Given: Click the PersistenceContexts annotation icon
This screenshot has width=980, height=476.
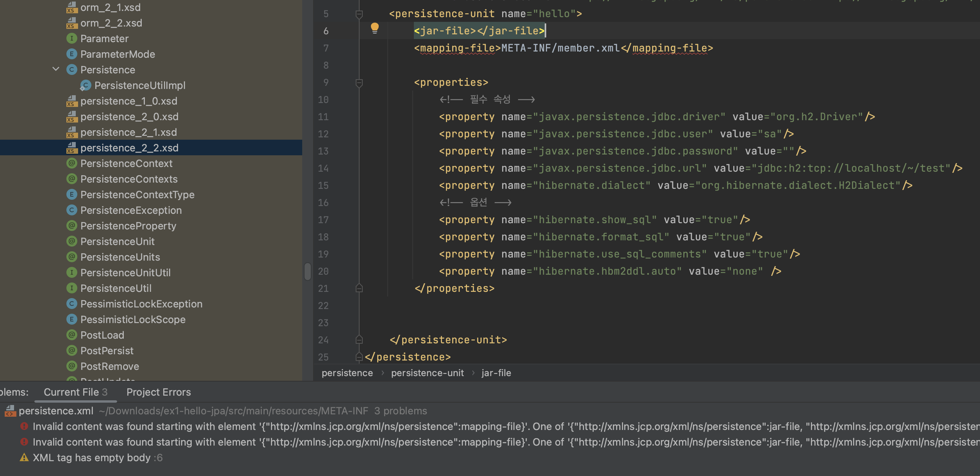Looking at the screenshot, I should point(71,179).
